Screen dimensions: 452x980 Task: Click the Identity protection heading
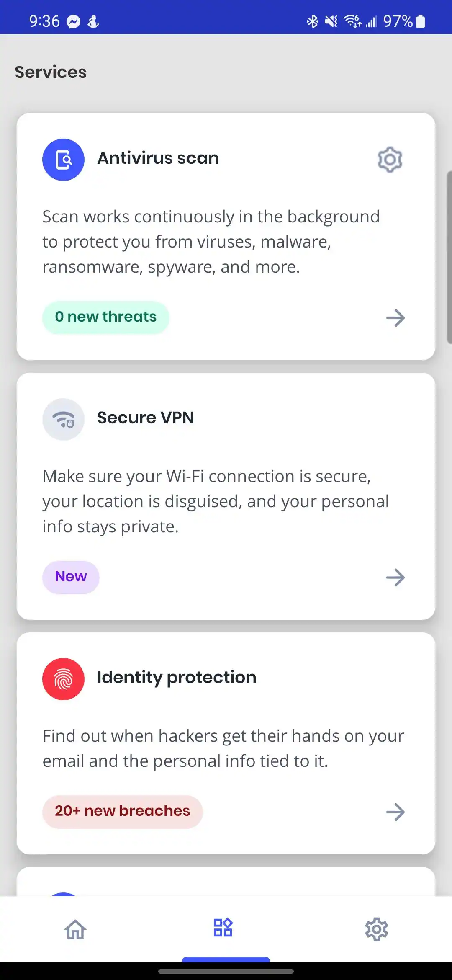tap(177, 678)
